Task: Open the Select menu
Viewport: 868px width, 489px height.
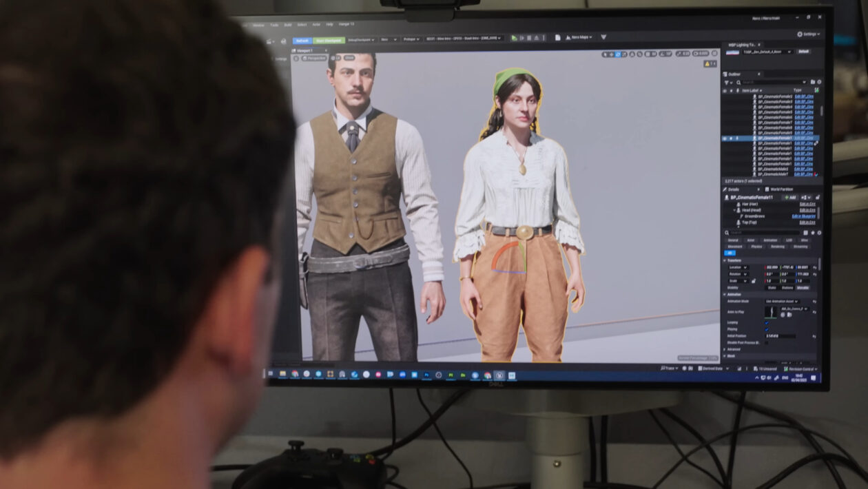Action: tap(302, 25)
